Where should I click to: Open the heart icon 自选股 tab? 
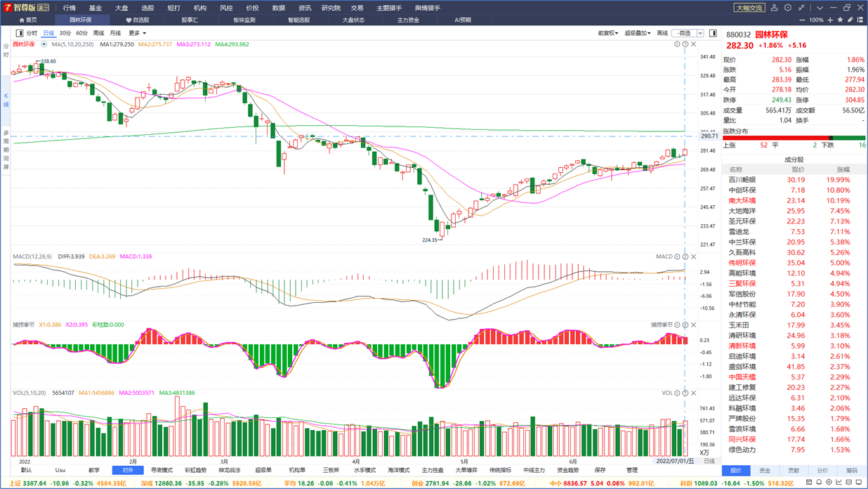point(138,20)
